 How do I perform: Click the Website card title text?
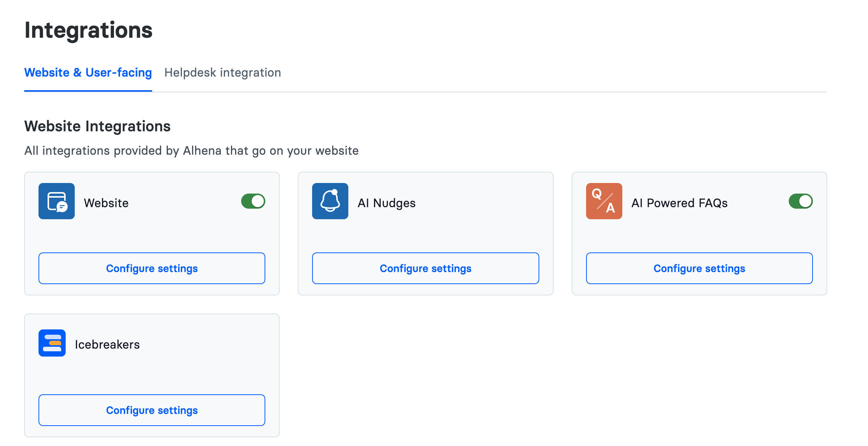pos(106,203)
